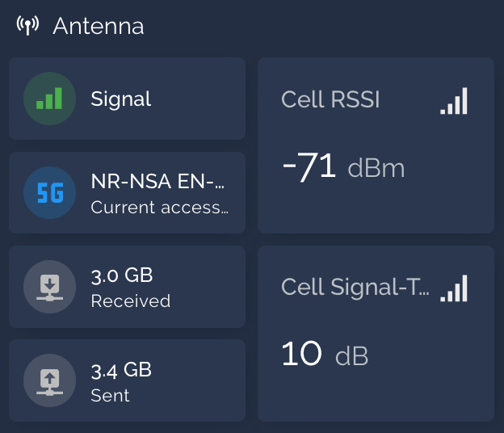The height and width of the screenshot is (433, 504).
Task: Click the Received label text
Action: (131, 301)
